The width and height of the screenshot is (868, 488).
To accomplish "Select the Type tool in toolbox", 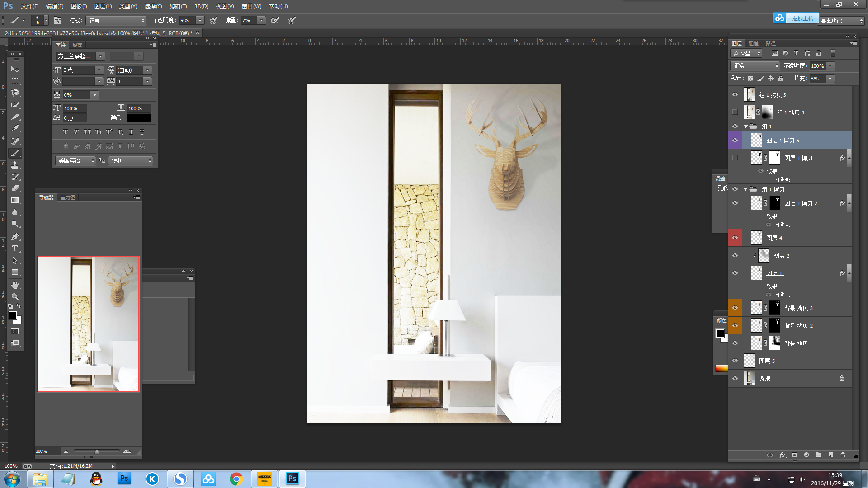I will point(15,249).
